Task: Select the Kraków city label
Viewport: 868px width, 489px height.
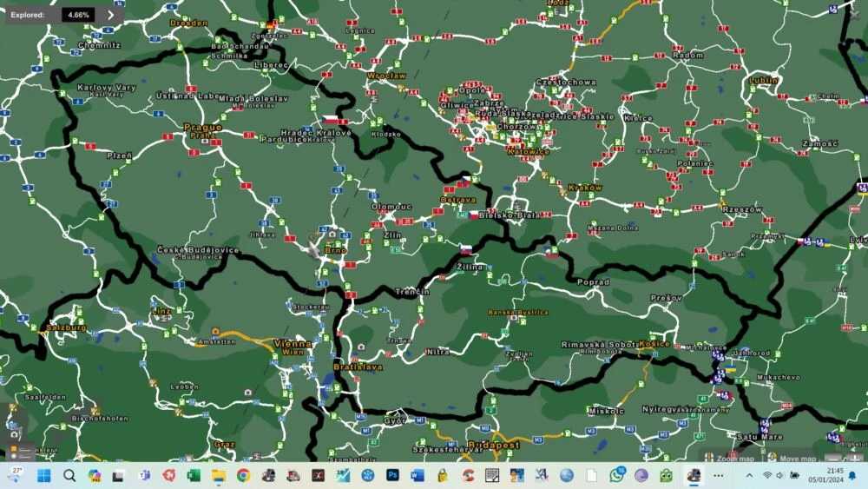Action: coord(585,188)
